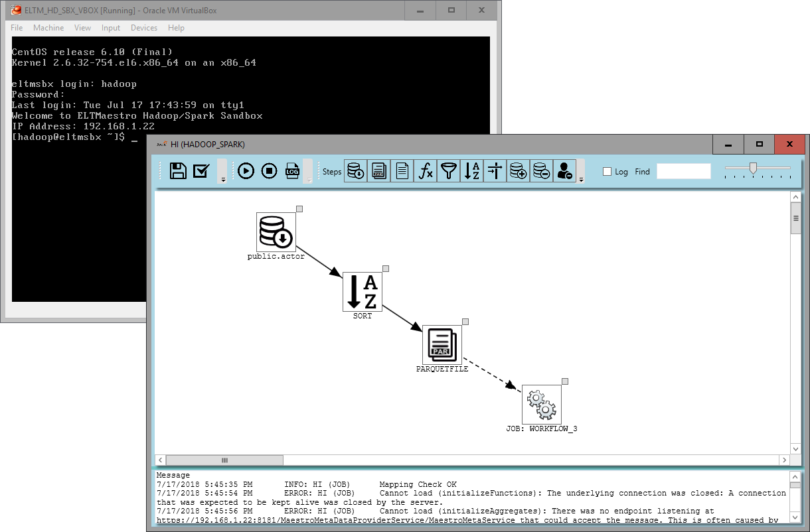The height and width of the screenshot is (532, 810).
Task: Stop the running job with Stop button
Action: point(269,171)
